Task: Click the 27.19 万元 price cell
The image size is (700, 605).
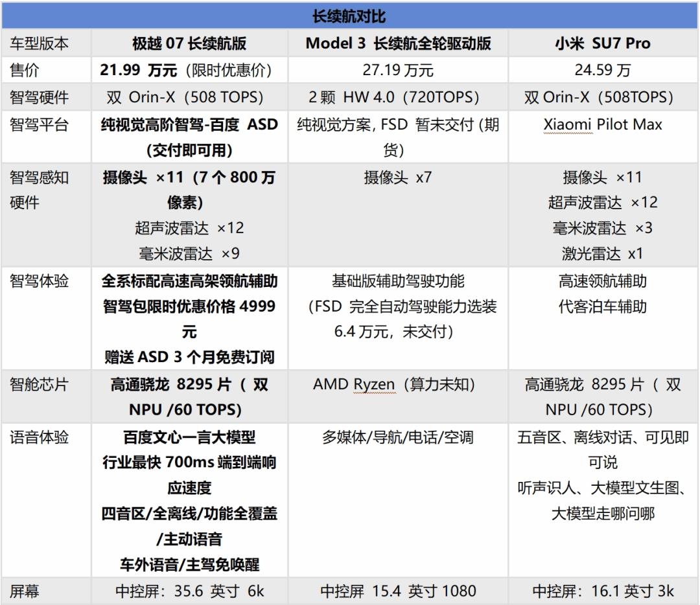Action: pyautogui.click(x=398, y=70)
